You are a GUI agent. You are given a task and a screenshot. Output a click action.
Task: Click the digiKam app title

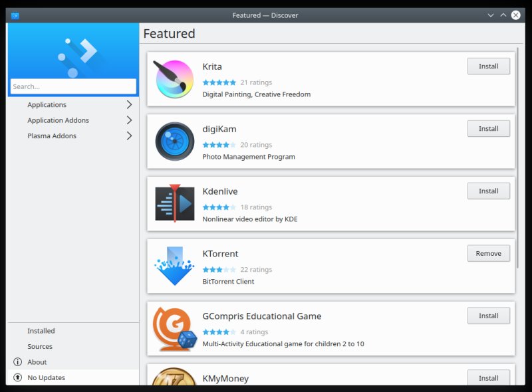tap(219, 129)
